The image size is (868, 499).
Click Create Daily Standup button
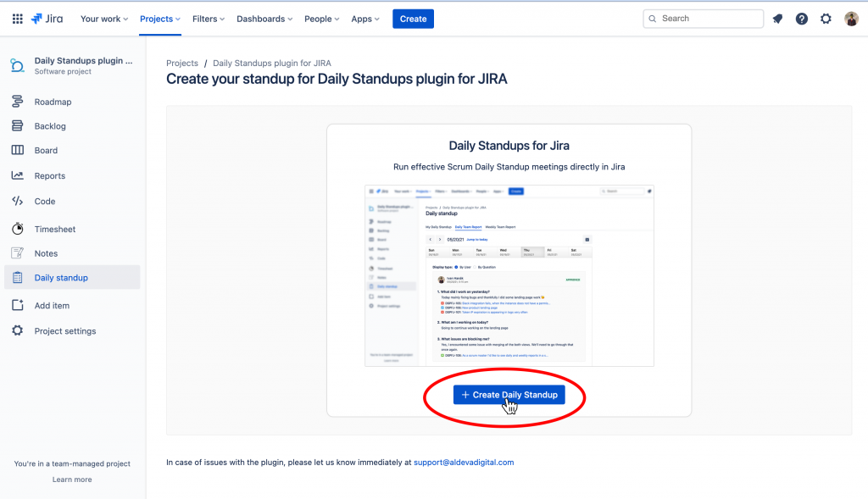[x=509, y=395]
